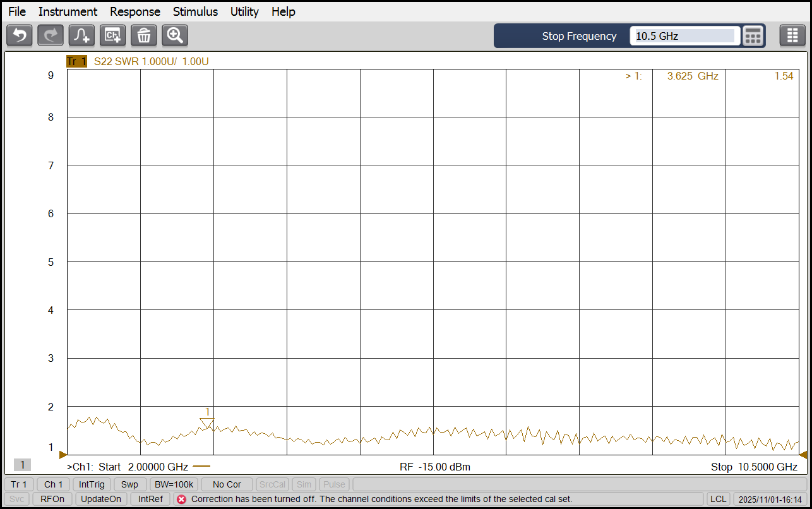Open the Stimulus menu
Viewport: 812px width, 509px height.
pyautogui.click(x=195, y=11)
